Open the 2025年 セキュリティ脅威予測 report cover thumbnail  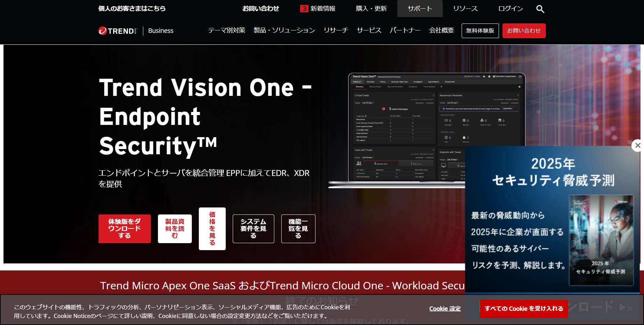pyautogui.click(x=601, y=240)
